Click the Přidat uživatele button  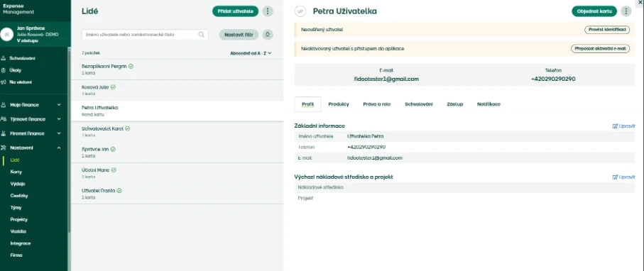235,11
